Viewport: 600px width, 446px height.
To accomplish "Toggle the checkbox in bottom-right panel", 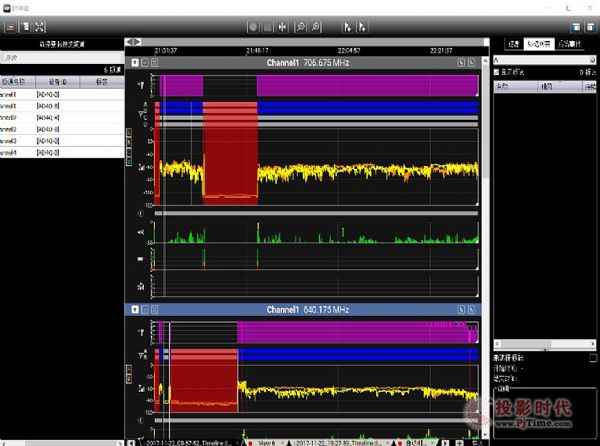I will coord(592,357).
